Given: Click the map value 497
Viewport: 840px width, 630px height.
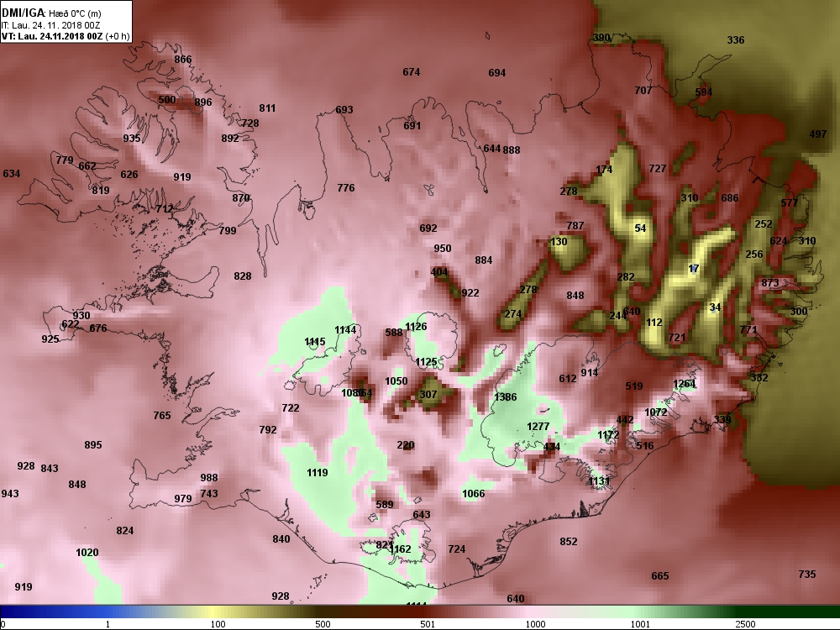Looking at the screenshot, I should (x=818, y=134).
